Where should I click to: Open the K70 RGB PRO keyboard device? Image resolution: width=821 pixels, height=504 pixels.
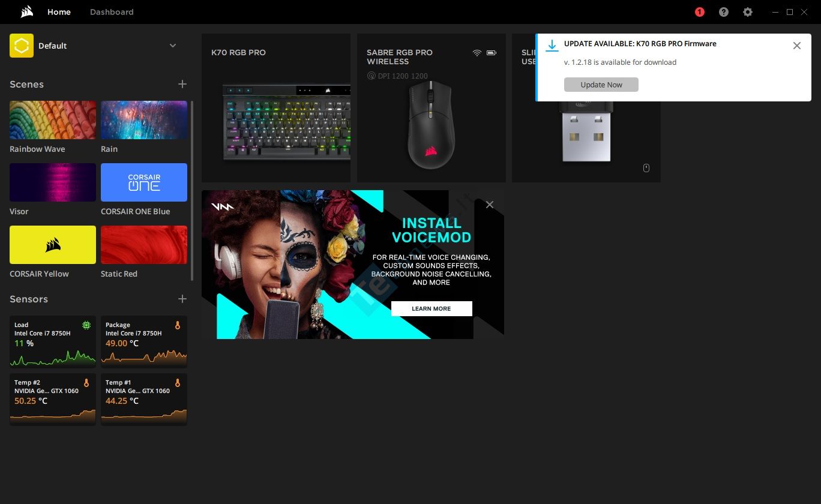pos(276,108)
